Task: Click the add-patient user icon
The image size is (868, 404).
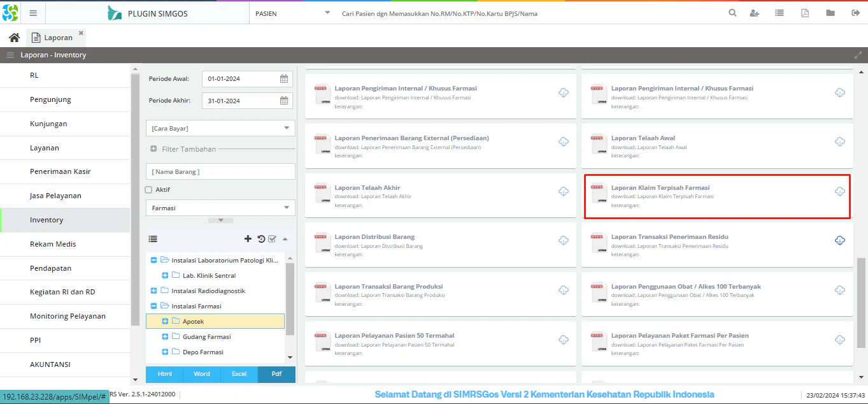Action: pos(755,13)
